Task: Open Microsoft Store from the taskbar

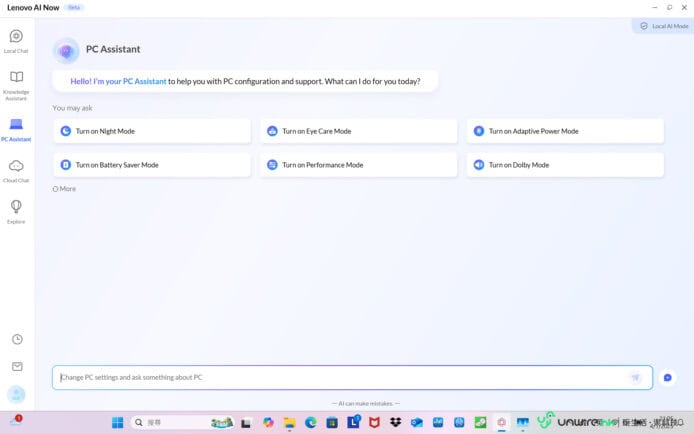Action: pyautogui.click(x=332, y=423)
